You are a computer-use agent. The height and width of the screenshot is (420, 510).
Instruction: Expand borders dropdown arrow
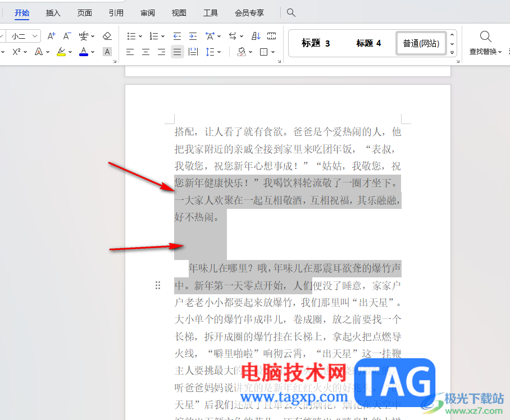273,52
